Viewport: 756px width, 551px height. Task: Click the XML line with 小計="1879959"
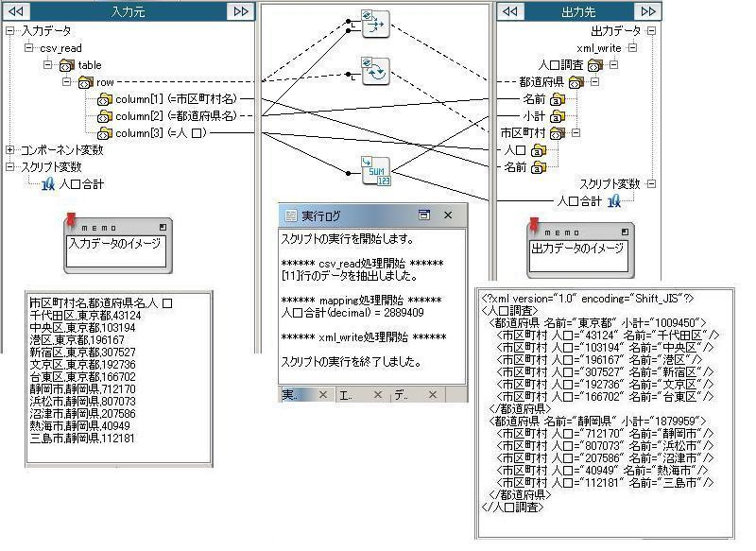598,422
